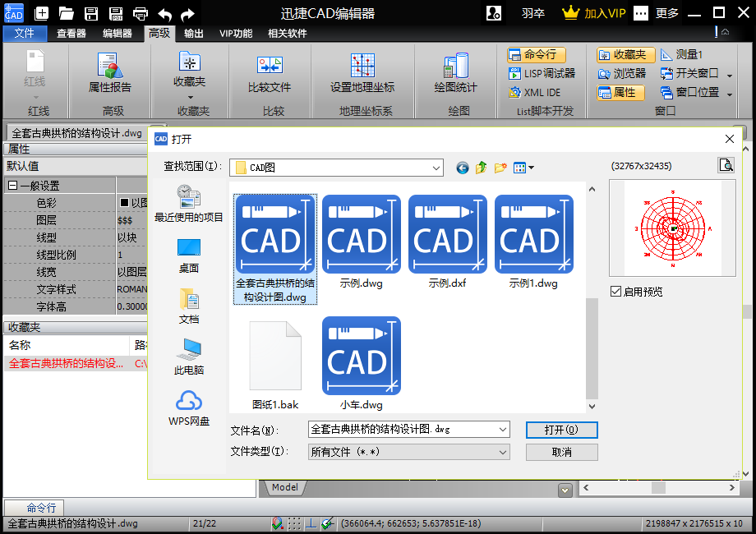
Task: Click the Print icon in title bar
Action: 141,13
